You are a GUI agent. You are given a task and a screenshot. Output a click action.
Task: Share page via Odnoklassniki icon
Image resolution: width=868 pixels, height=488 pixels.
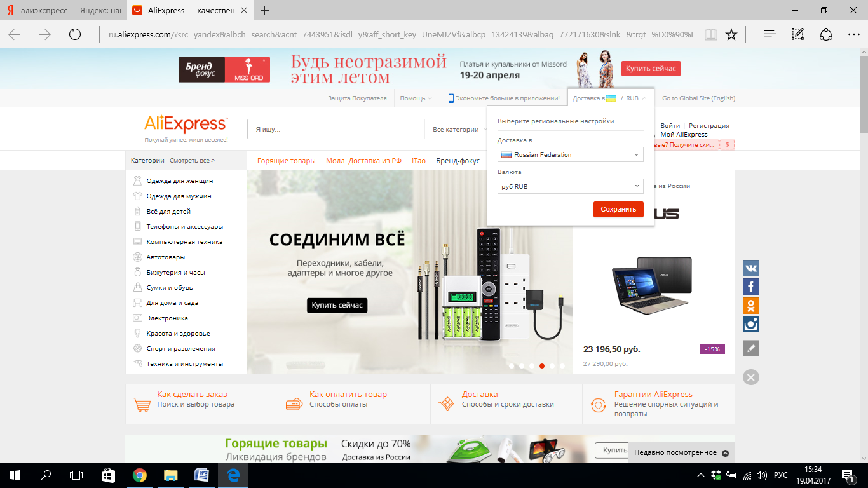pyautogui.click(x=751, y=306)
